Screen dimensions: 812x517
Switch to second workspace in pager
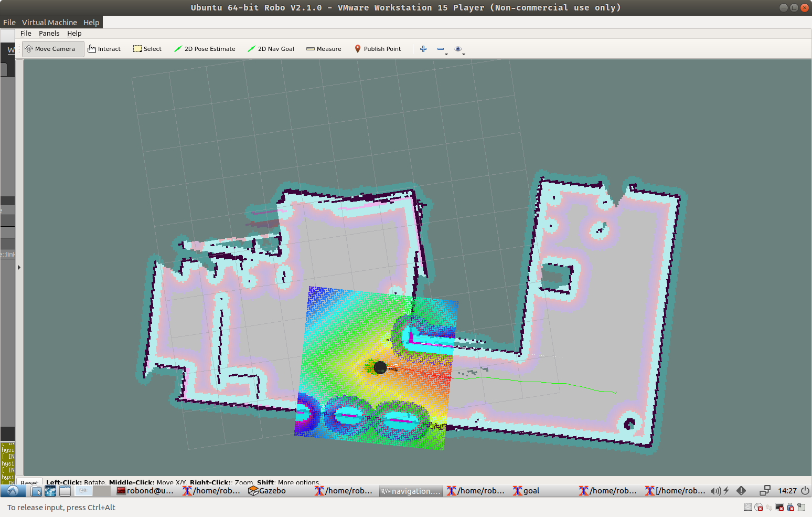pos(102,491)
